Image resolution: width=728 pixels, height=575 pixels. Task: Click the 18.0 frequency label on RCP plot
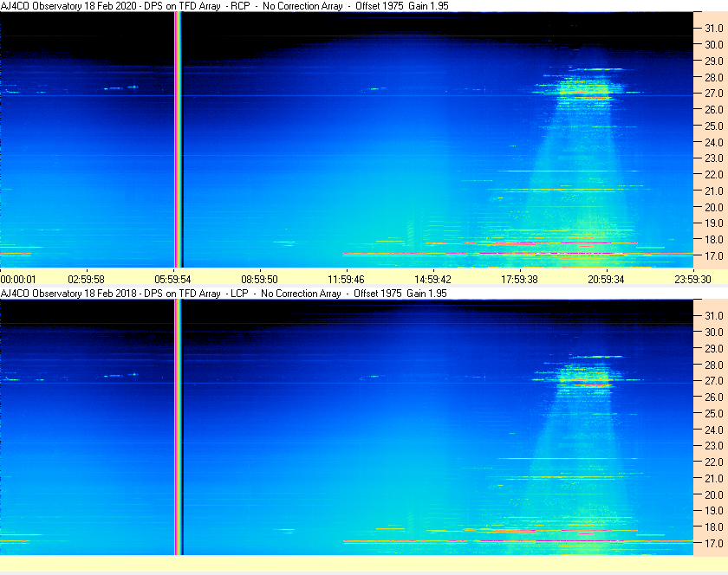coord(714,240)
